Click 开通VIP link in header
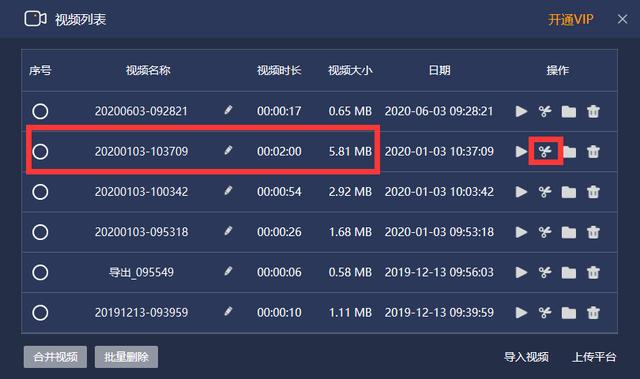640x379 pixels. (570, 19)
